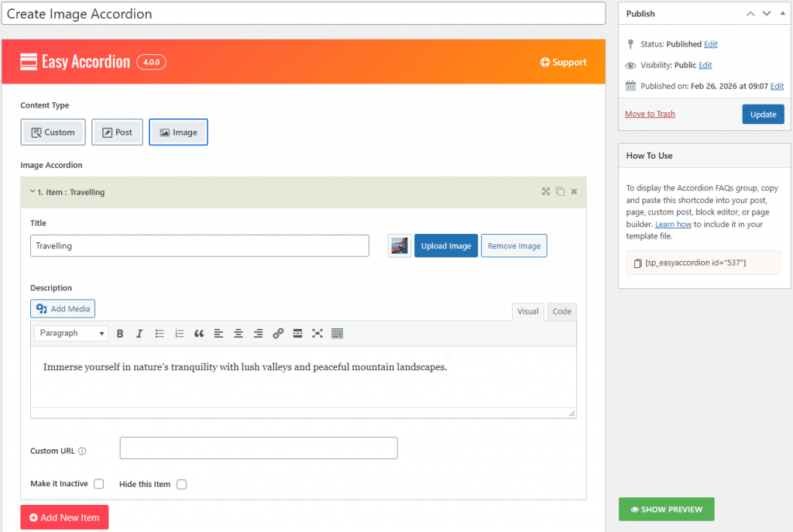Duplicate the Travelling accordion item
793x532 pixels.
pyautogui.click(x=560, y=192)
